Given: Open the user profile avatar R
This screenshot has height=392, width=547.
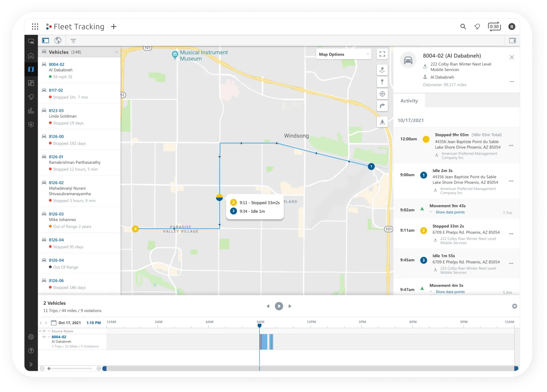Looking at the screenshot, I should point(512,26).
